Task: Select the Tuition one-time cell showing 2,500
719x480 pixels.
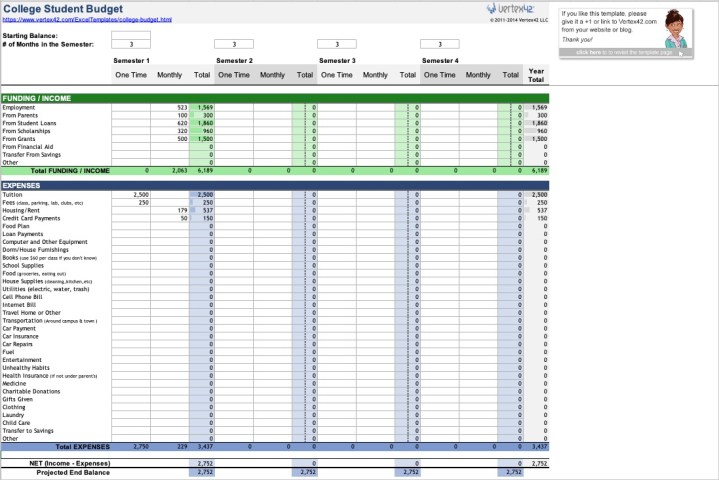Action: tap(131, 195)
